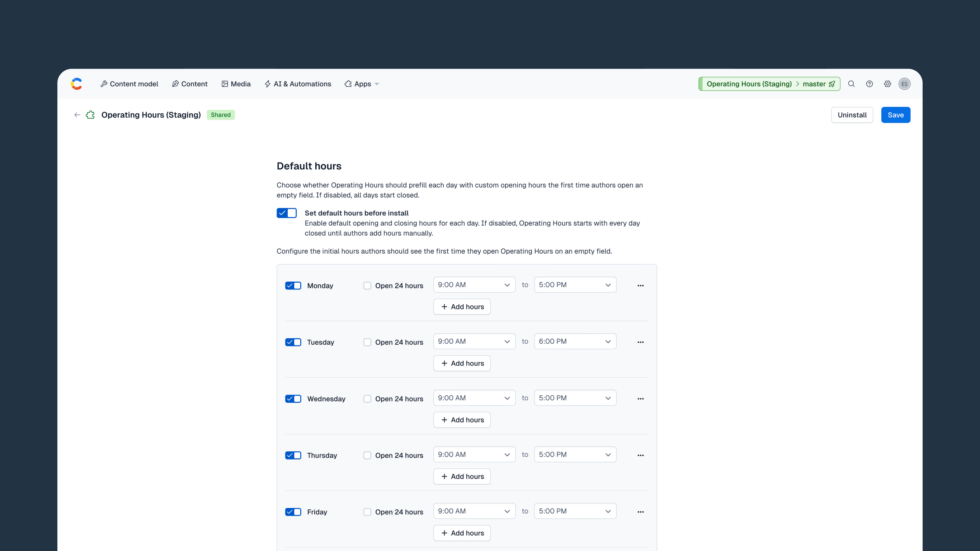Open the settings gear icon
980x551 pixels.
pyautogui.click(x=887, y=84)
